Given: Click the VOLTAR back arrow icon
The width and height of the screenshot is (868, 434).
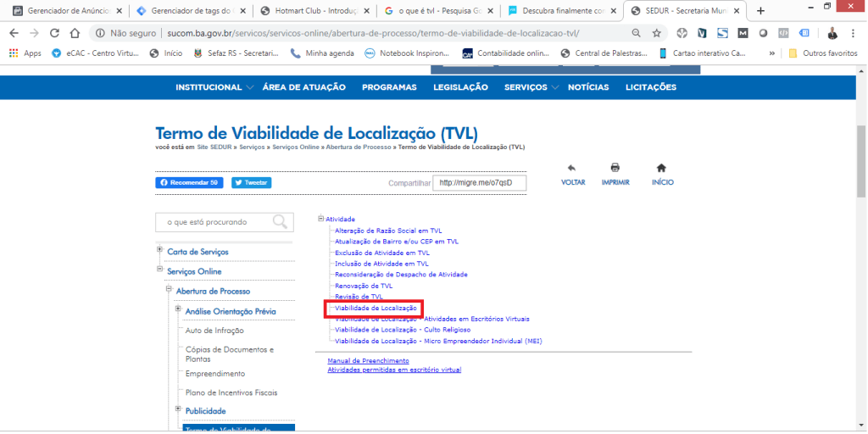Looking at the screenshot, I should tap(572, 168).
